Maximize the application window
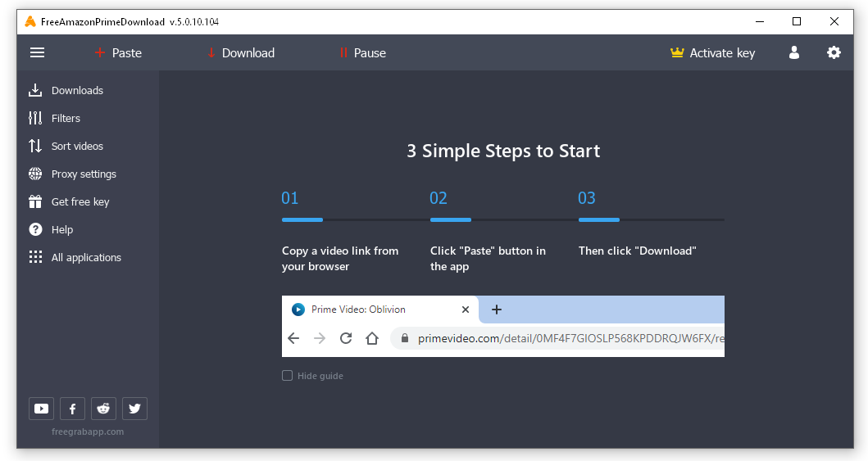 (x=797, y=21)
